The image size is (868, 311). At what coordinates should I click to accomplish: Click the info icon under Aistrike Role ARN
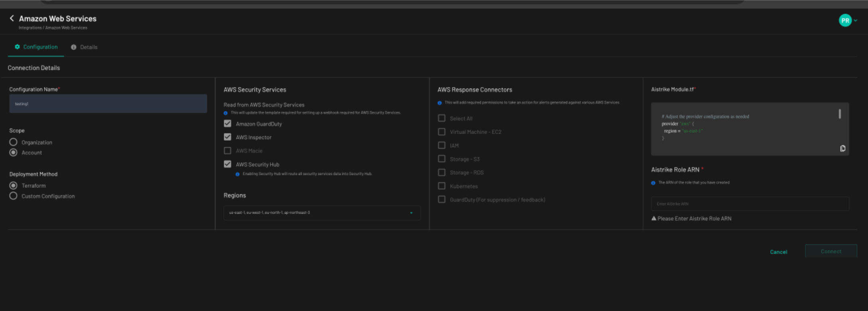tap(653, 183)
